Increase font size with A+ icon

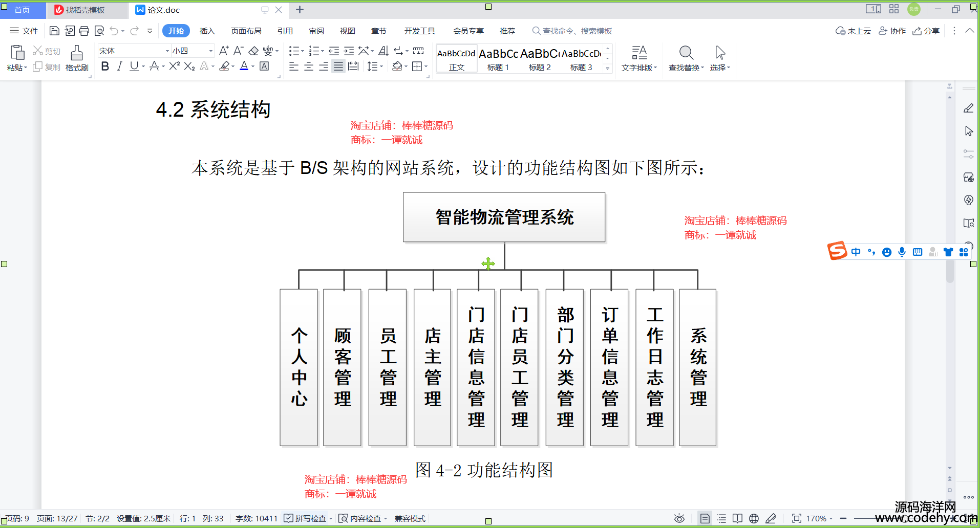click(x=224, y=51)
